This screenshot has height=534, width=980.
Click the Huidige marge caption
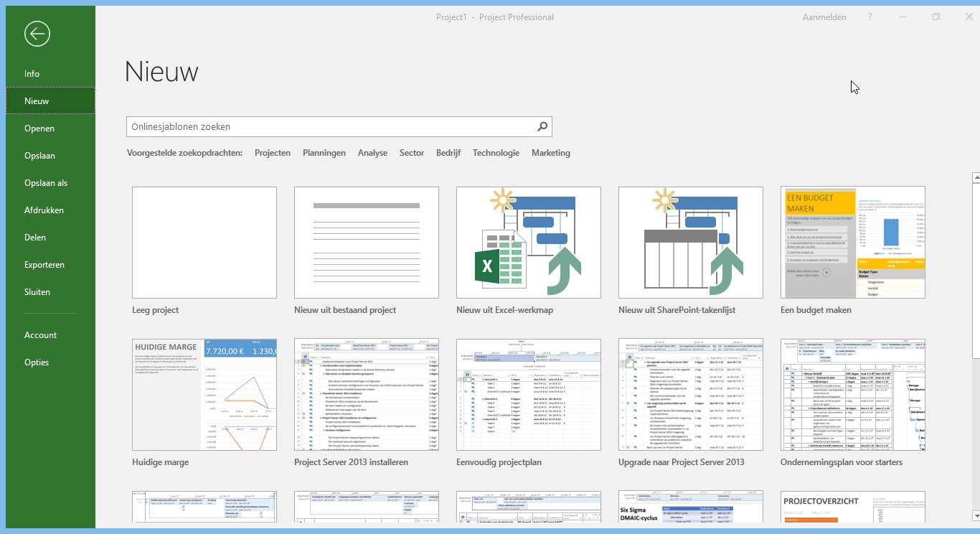tap(160, 462)
